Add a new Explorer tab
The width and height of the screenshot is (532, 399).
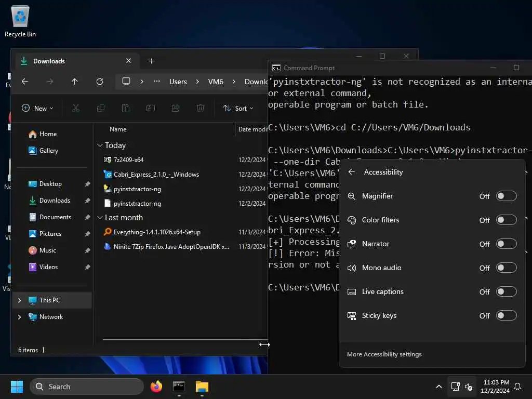pos(151,61)
